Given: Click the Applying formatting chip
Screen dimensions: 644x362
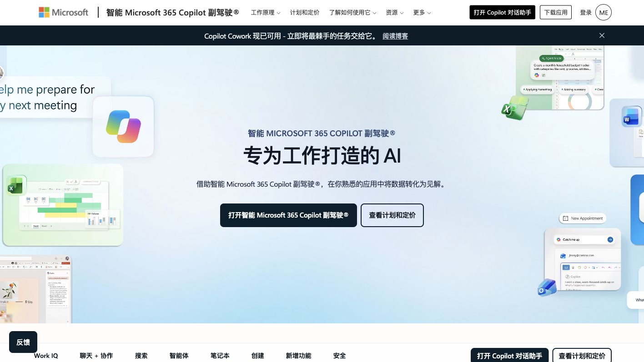Looking at the screenshot, I should pos(537,89).
